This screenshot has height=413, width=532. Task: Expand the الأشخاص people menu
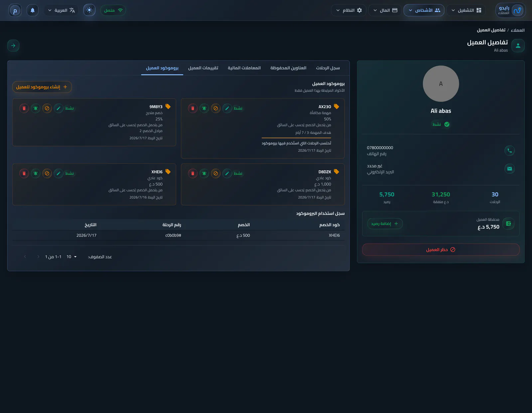[424, 10]
